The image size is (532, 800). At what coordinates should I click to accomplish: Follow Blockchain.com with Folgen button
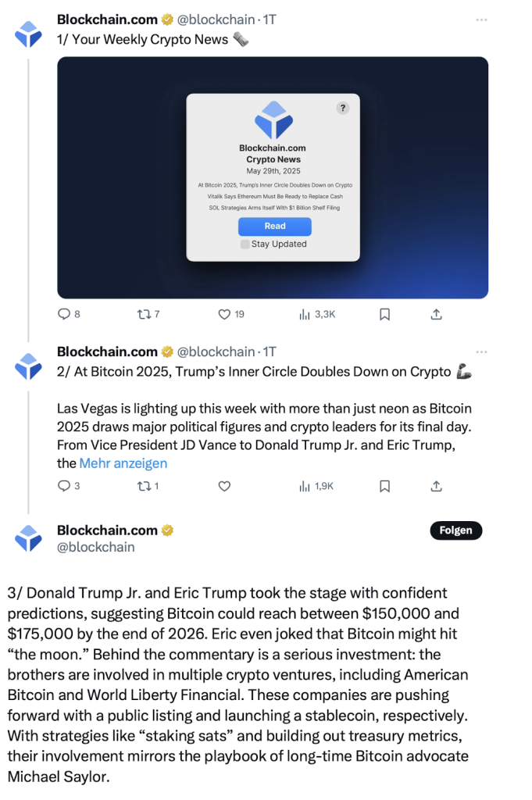tap(456, 530)
